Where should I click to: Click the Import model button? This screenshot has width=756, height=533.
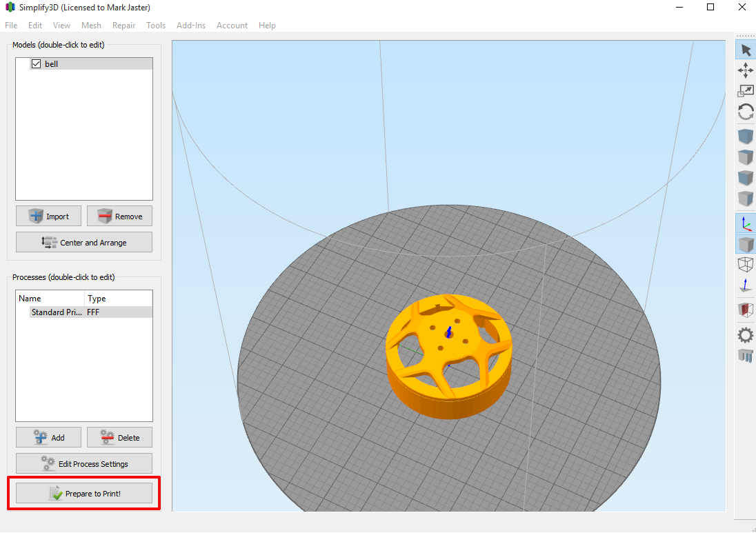[x=49, y=217]
